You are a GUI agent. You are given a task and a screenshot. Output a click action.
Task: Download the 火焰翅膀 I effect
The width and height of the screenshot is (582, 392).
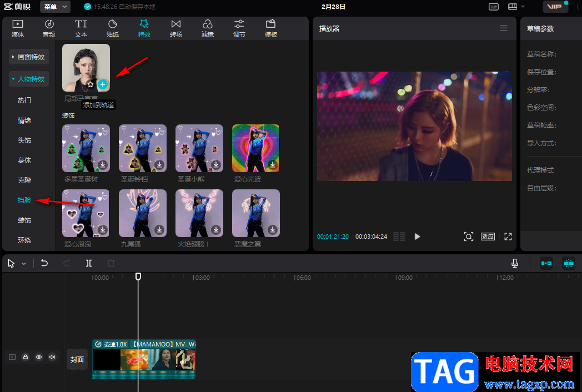click(216, 229)
